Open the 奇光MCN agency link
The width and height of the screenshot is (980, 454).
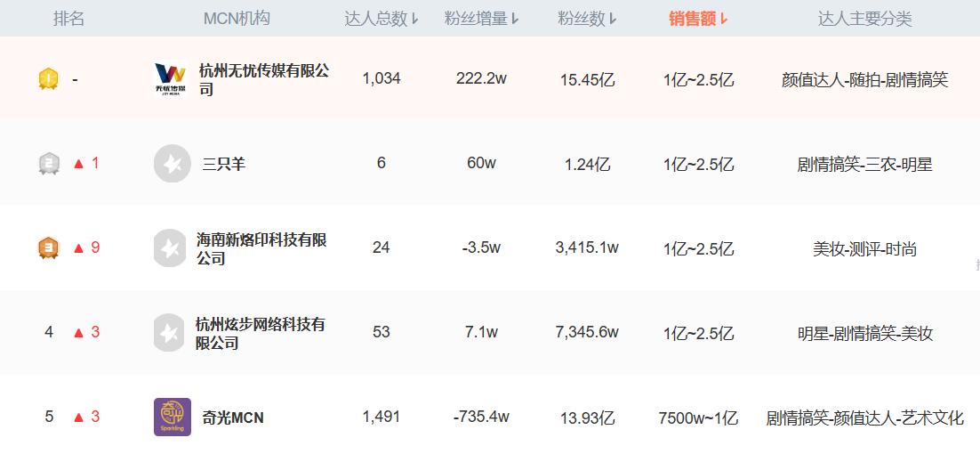coord(233,417)
